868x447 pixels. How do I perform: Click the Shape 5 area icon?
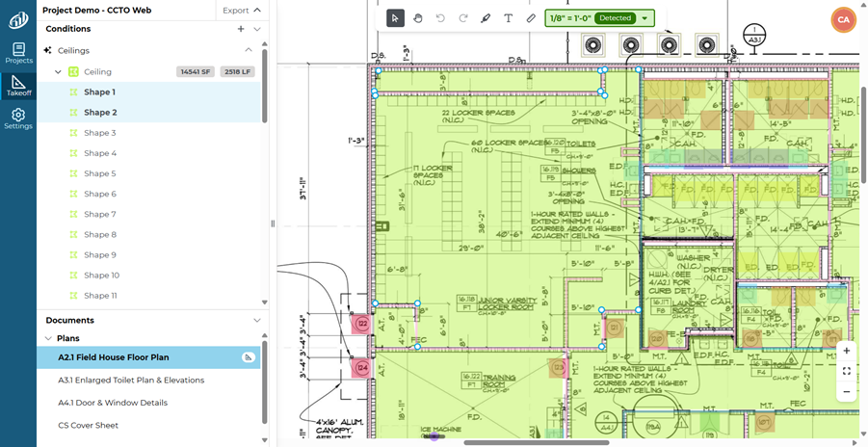[x=73, y=173]
